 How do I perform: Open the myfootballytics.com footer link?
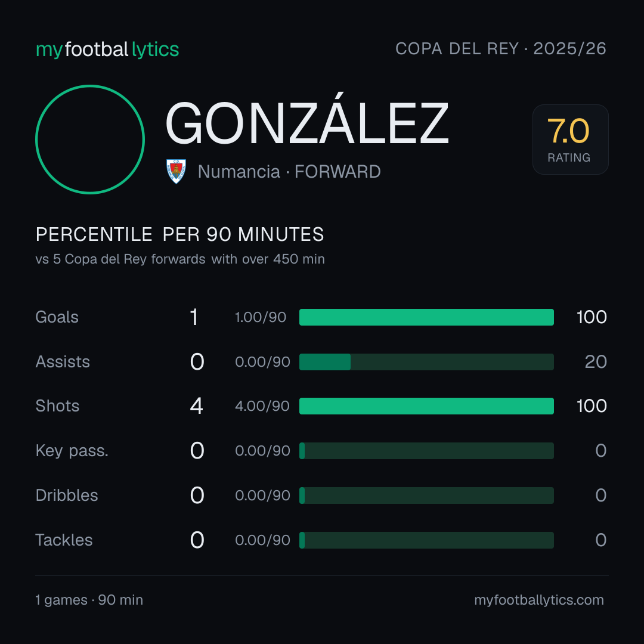(x=539, y=600)
